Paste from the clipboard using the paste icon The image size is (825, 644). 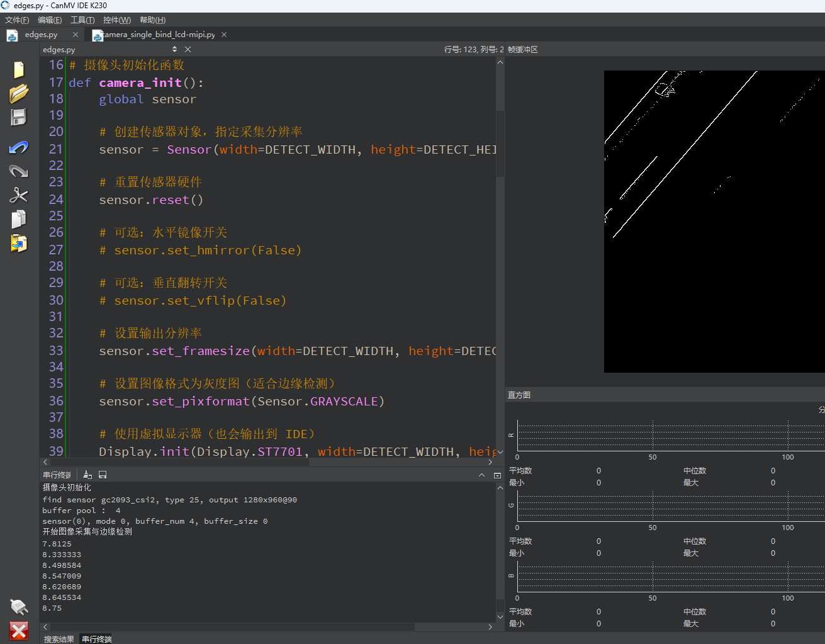tap(19, 243)
